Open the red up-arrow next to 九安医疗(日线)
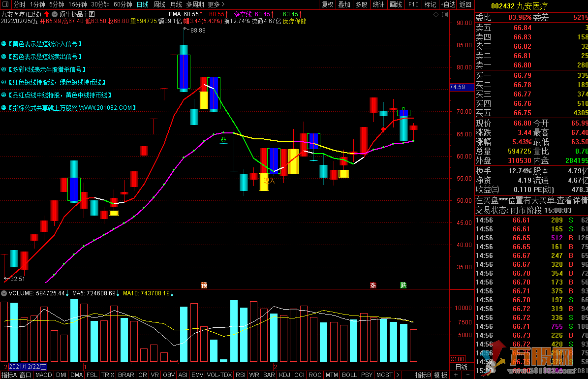 click(x=47, y=14)
